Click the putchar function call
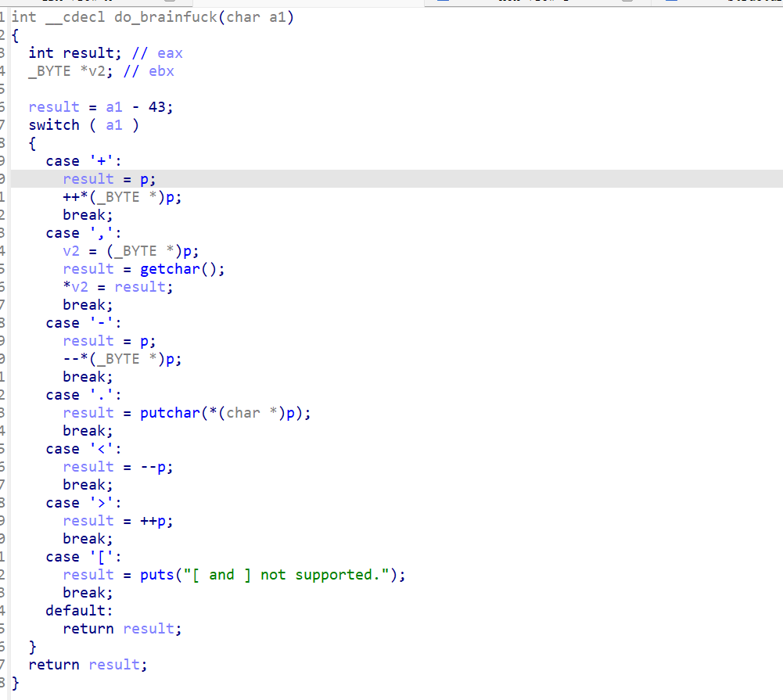Viewport: 783px width, 700px height. 171,413
